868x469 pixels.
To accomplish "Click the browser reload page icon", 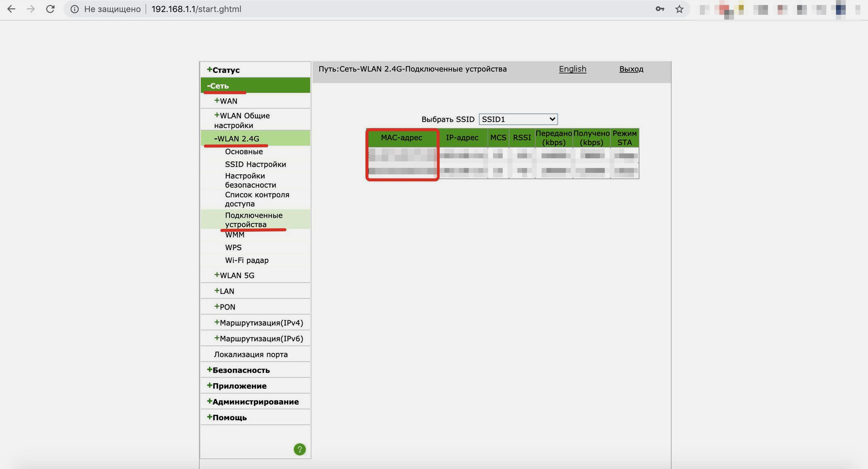I will point(50,9).
